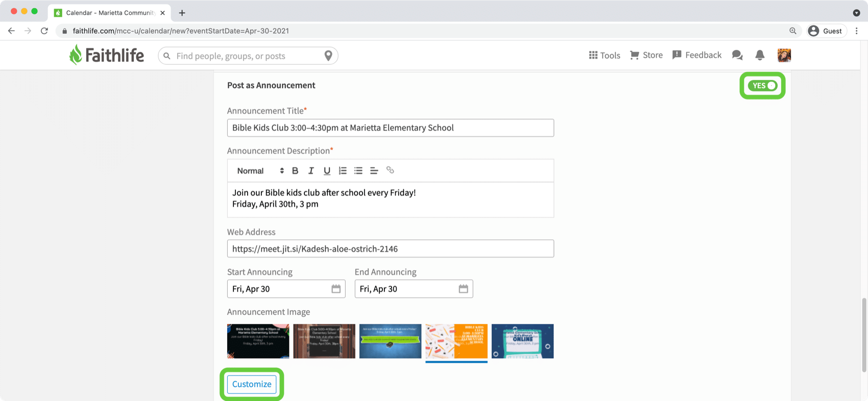Toggle bold formatting in description editor

[295, 171]
